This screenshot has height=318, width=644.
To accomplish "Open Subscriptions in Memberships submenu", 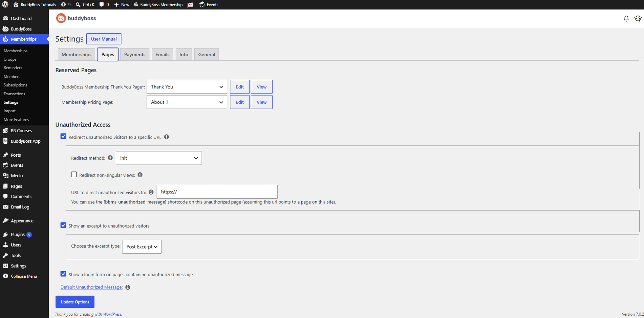I will pos(15,85).
